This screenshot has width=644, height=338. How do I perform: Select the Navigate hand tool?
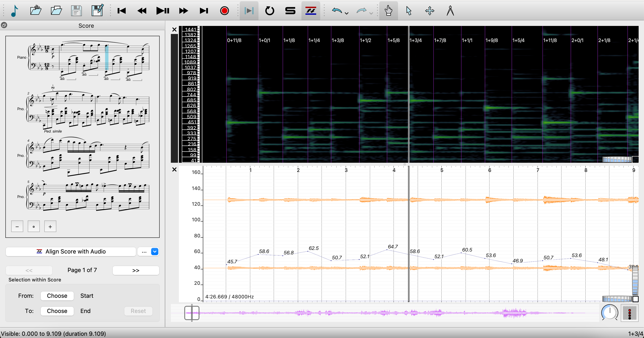tap(388, 11)
